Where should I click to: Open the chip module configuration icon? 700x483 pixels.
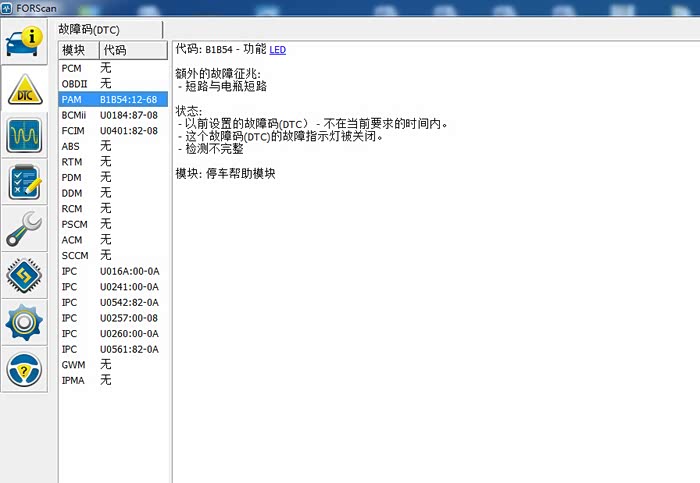(x=24, y=276)
